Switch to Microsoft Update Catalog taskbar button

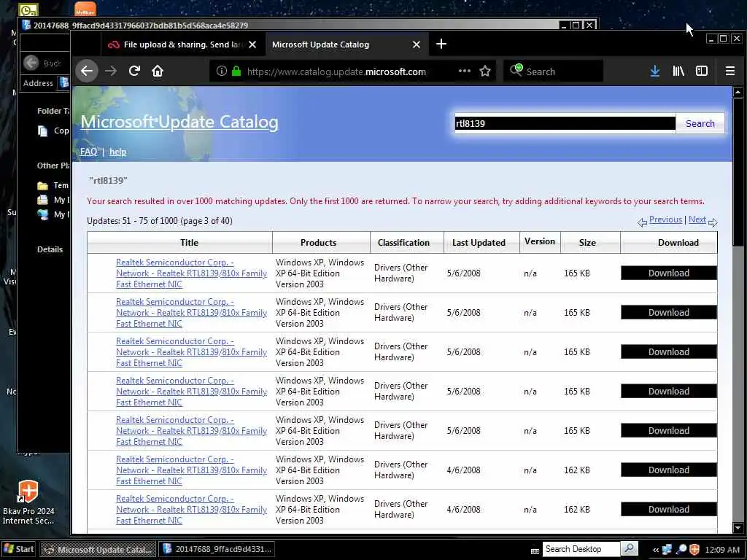tap(98, 550)
